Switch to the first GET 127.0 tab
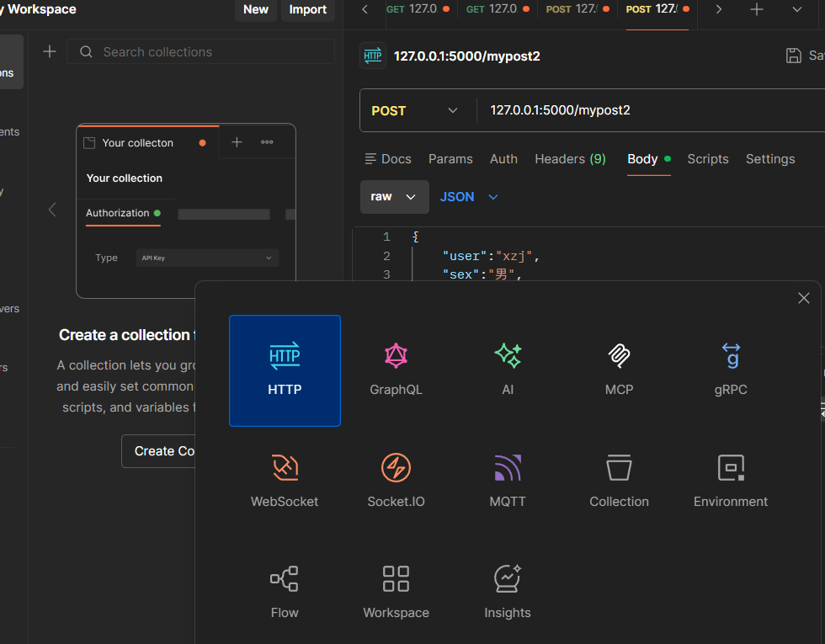 (418, 9)
